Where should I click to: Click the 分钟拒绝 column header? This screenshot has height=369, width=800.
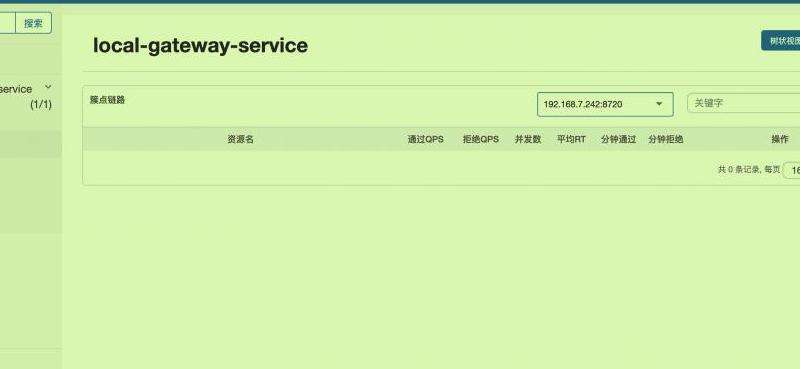[666, 139]
